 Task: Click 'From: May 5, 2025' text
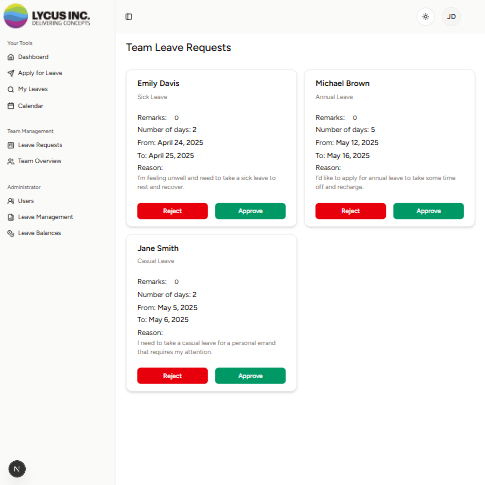coord(167,308)
